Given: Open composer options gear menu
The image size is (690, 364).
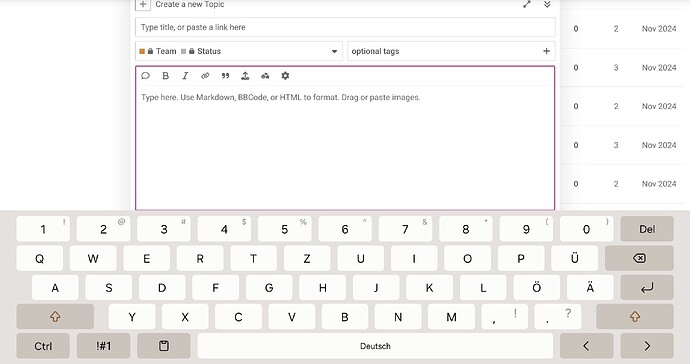Looking at the screenshot, I should (x=285, y=76).
